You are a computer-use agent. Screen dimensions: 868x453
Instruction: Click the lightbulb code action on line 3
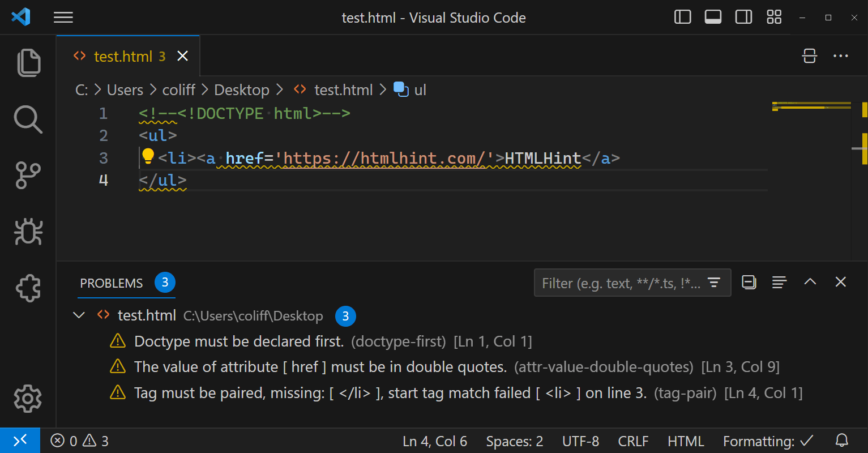tap(148, 155)
